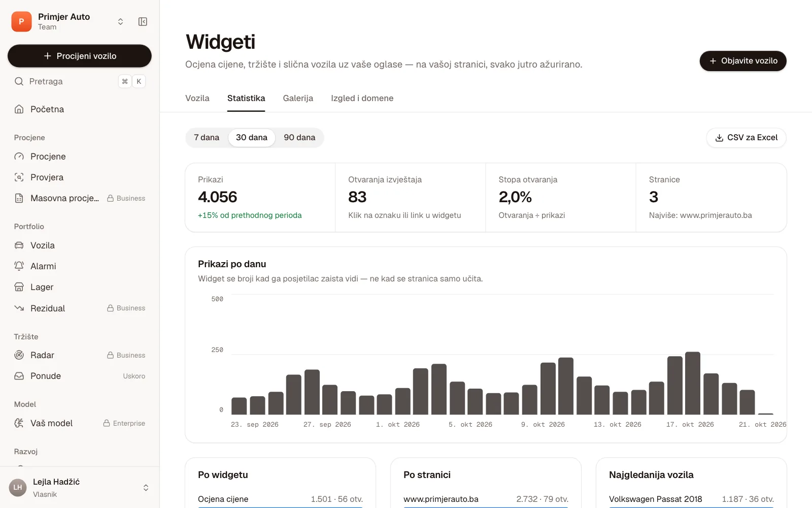Download CSV za Excel
The height and width of the screenshot is (508, 812).
click(746, 138)
